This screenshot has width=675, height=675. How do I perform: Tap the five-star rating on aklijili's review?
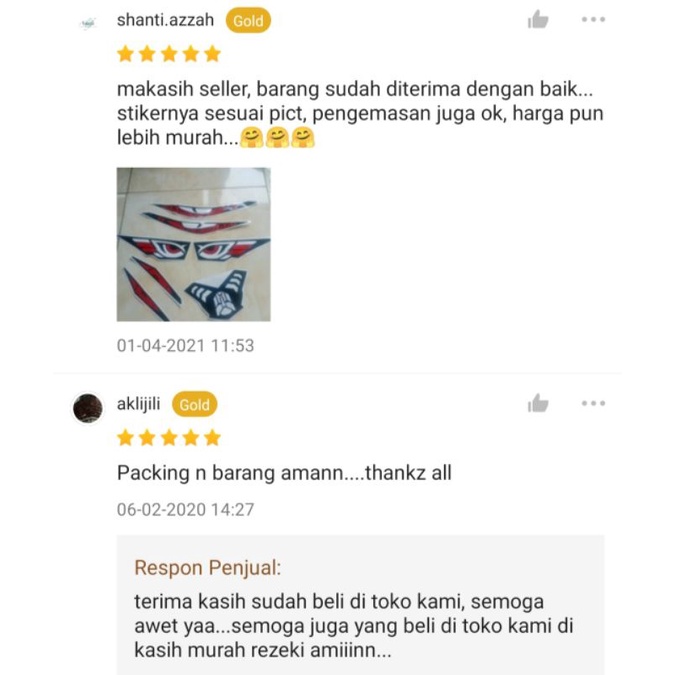tap(169, 438)
